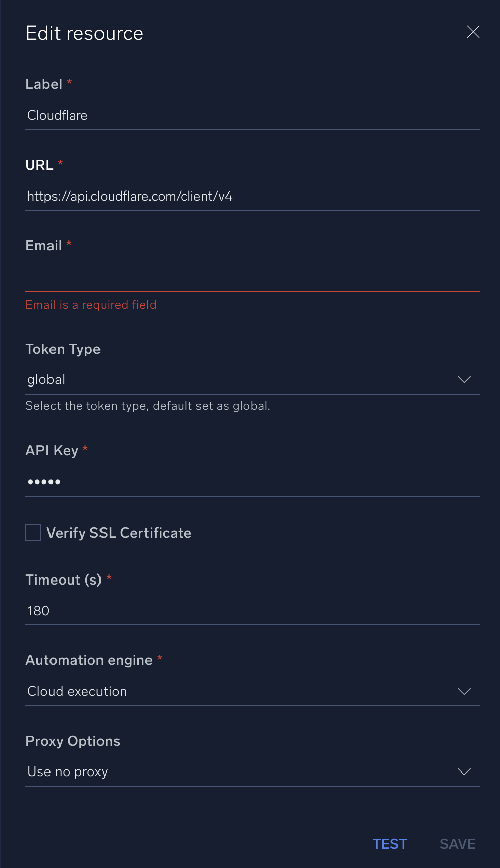This screenshot has width=500, height=868.
Task: Close the Edit resource dialog
Action: (x=473, y=32)
